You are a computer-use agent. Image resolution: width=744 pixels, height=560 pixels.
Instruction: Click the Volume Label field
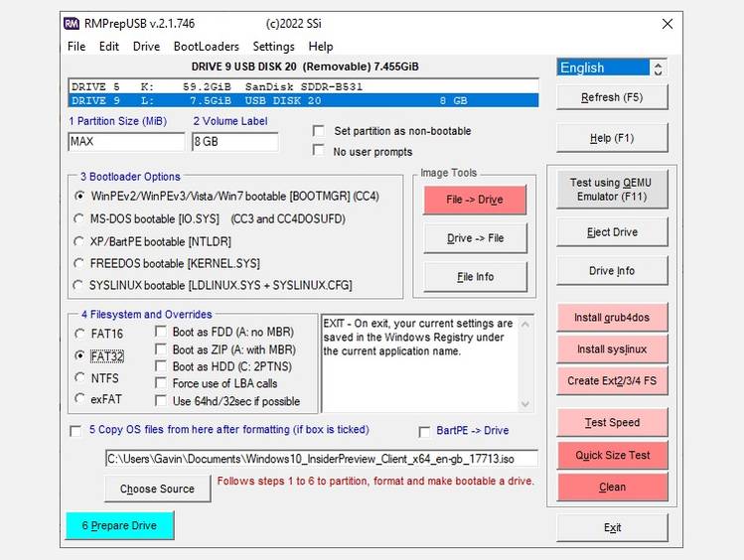(234, 142)
